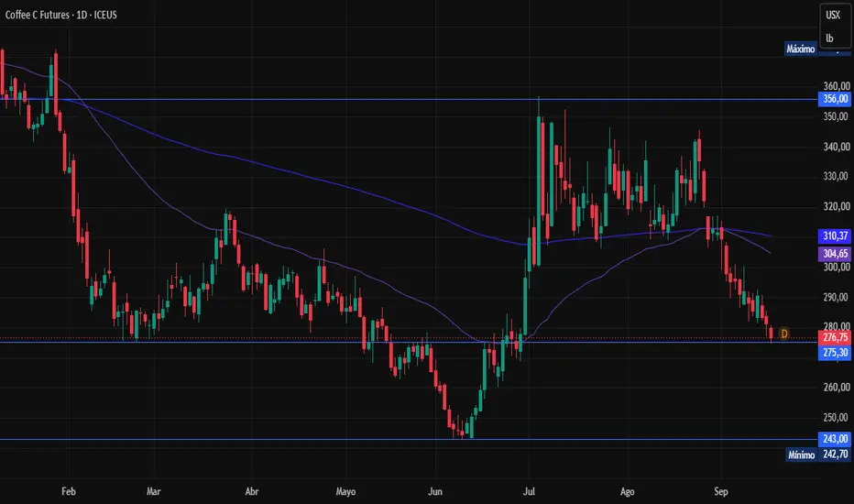
Task: Select the 275,30 horizontal line price label
Action: click(835, 353)
